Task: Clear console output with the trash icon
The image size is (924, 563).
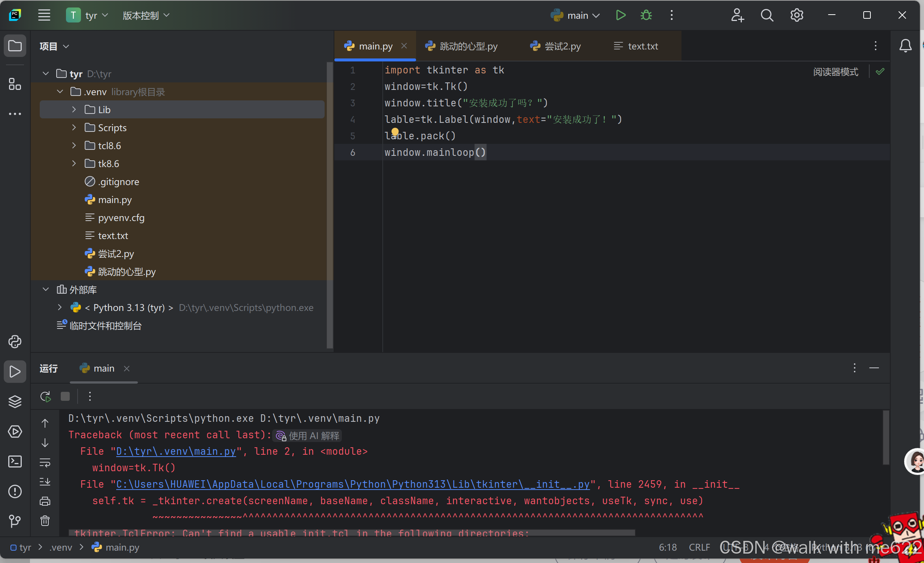Action: [45, 521]
